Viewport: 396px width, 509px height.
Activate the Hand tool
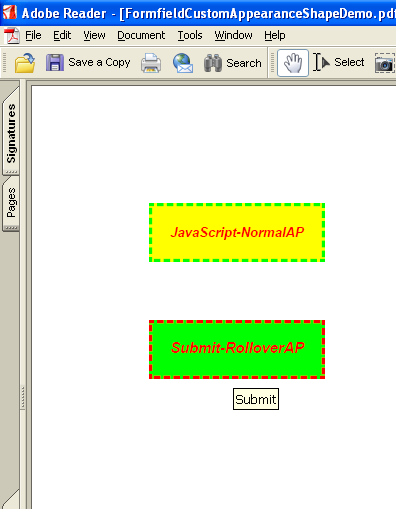(293, 63)
